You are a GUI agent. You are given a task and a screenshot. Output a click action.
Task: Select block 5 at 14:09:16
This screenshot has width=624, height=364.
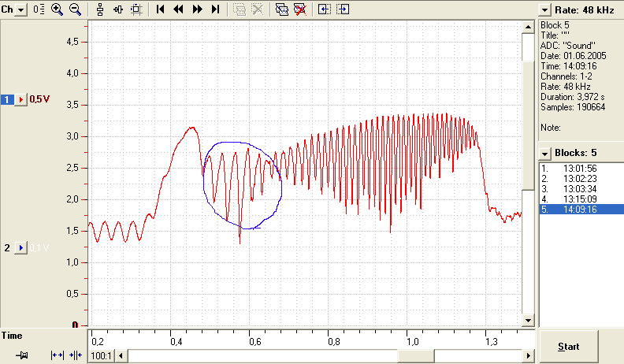click(581, 210)
